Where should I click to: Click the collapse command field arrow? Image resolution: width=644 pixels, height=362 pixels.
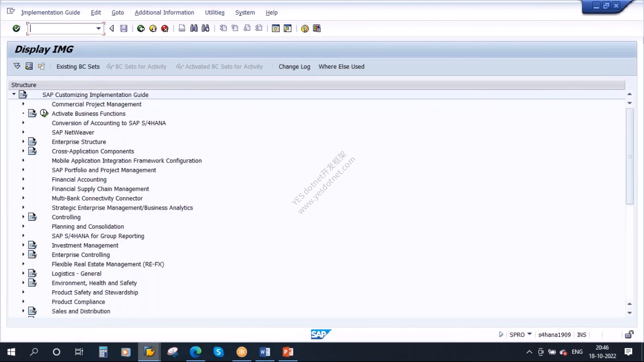click(112, 28)
